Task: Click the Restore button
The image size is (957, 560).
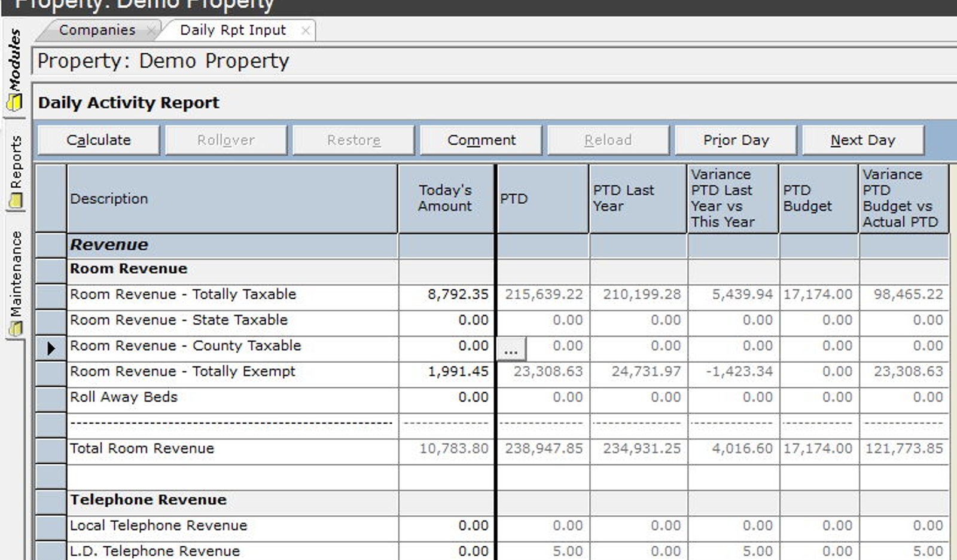Action: coord(353,140)
